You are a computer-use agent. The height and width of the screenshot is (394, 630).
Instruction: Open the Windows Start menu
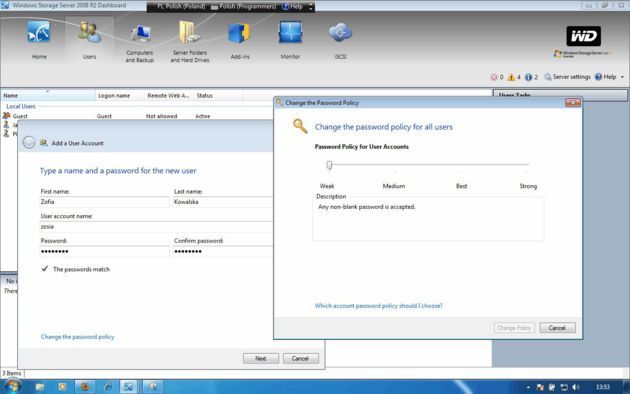(13, 387)
